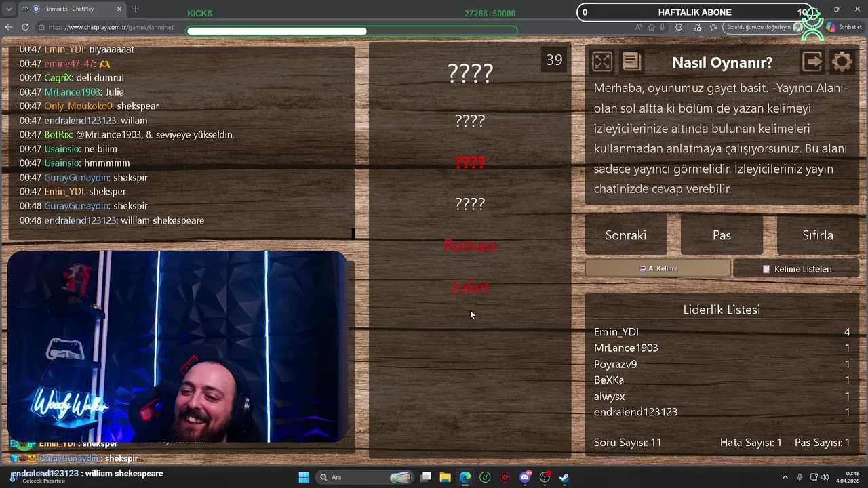Select the 39 countdown timer box
Image resolution: width=868 pixels, height=488 pixels.
pos(554,60)
